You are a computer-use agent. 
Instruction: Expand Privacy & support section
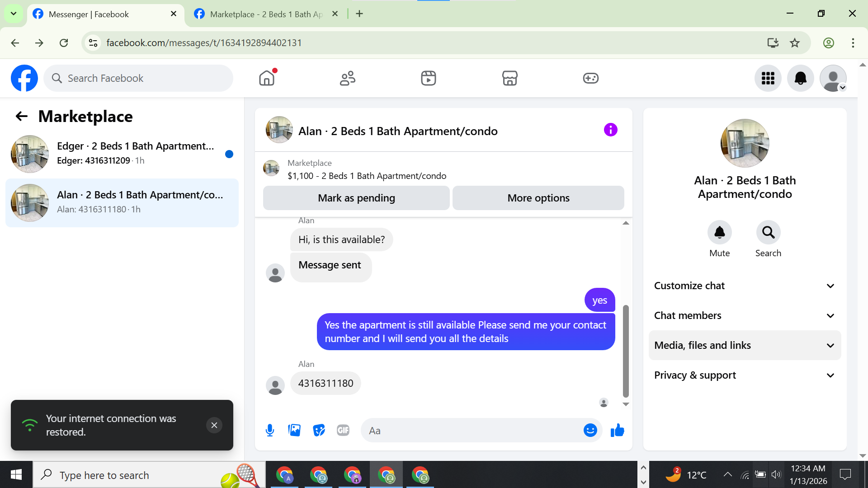[745, 375]
